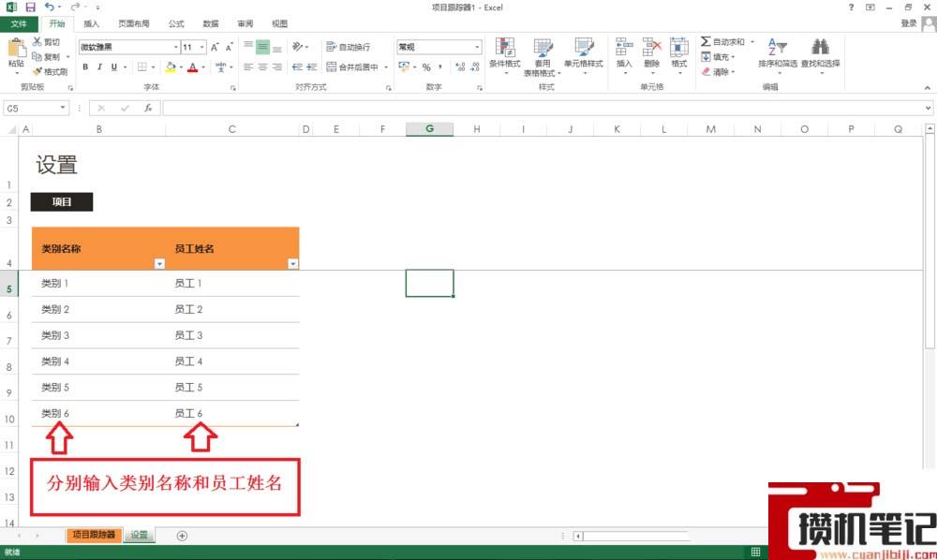Toggle 自动换行 wrap text
Image resolution: width=937 pixels, height=560 pixels.
point(349,47)
